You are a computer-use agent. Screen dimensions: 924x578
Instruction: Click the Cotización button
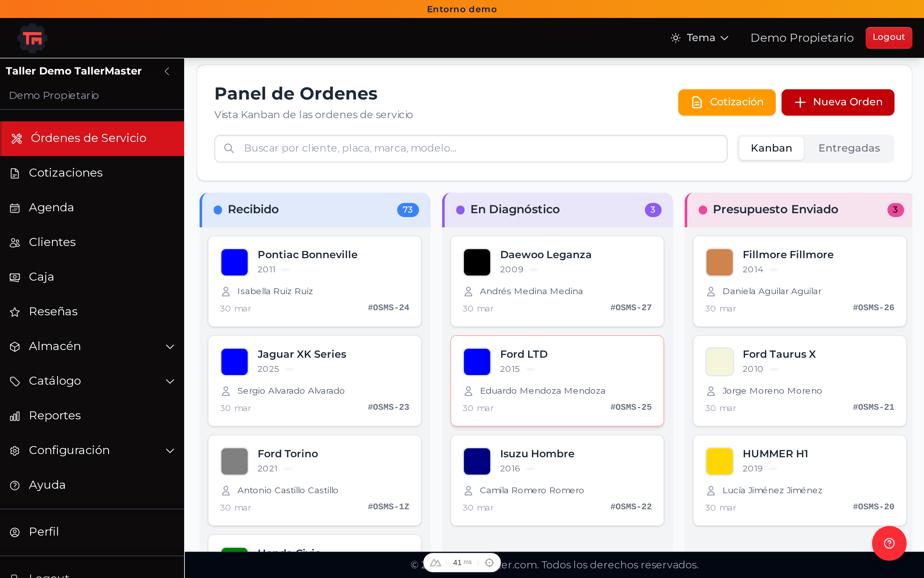pyautogui.click(x=727, y=102)
